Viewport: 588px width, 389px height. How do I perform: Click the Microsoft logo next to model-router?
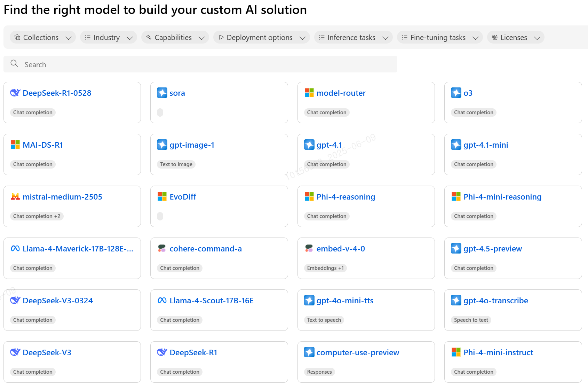[x=309, y=93]
